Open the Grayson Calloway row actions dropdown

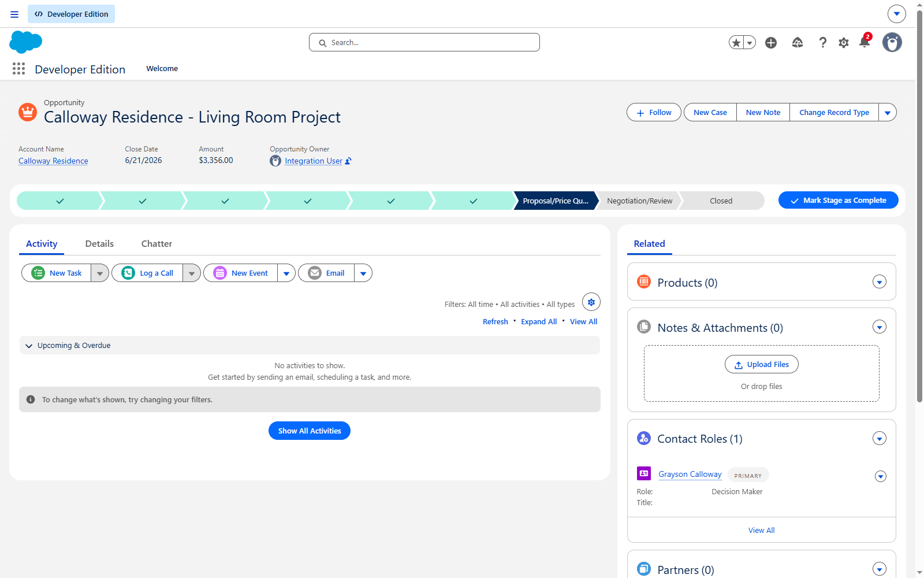pyautogui.click(x=881, y=476)
